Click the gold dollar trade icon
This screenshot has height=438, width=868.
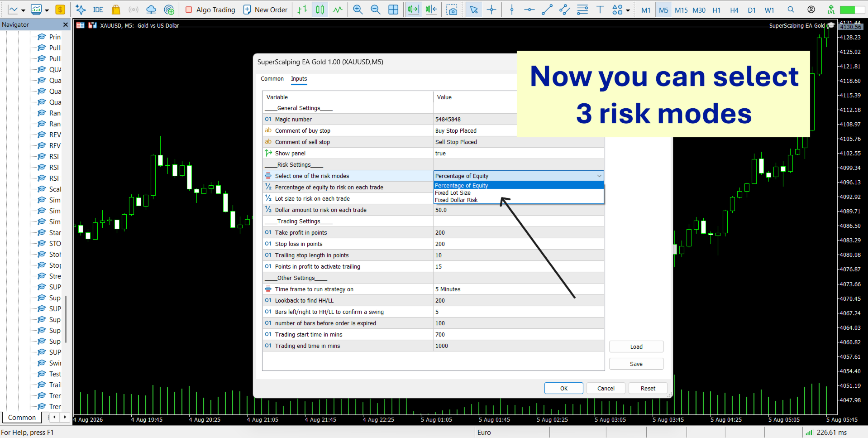(60, 10)
